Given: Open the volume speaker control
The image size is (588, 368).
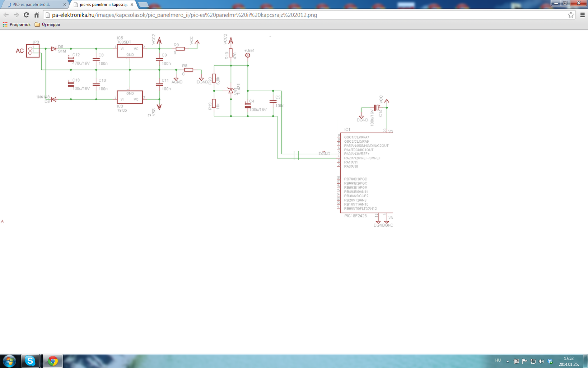Looking at the screenshot, I should (541, 361).
